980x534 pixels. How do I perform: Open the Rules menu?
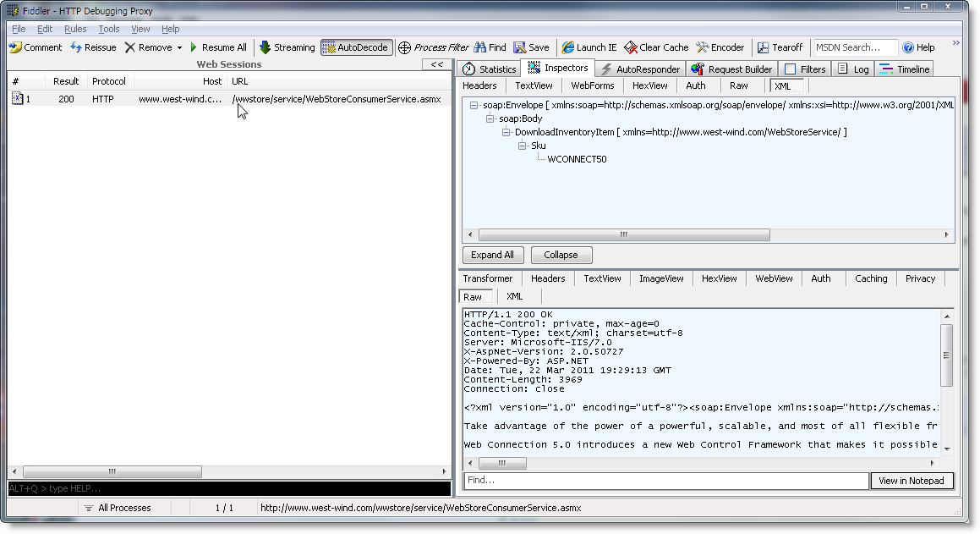click(x=75, y=29)
